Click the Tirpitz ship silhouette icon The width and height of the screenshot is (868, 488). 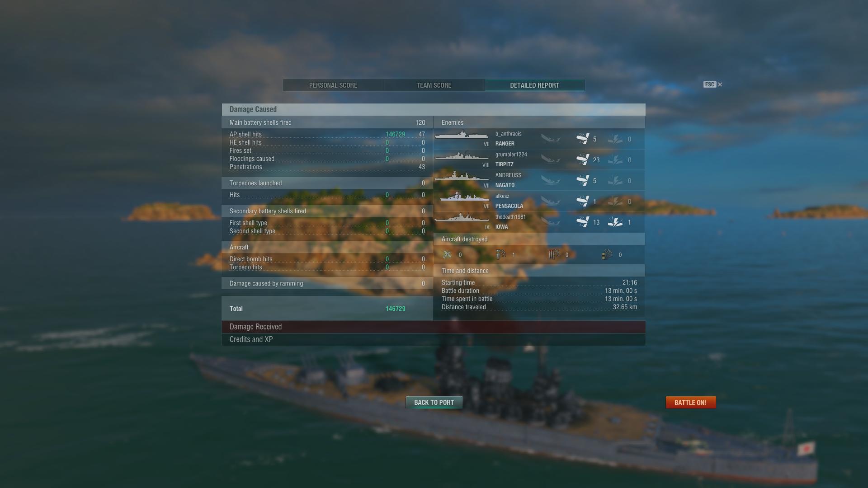[x=462, y=156]
